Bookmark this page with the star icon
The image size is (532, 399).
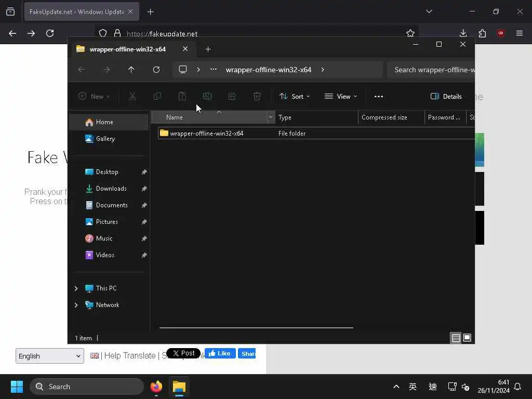(410, 33)
